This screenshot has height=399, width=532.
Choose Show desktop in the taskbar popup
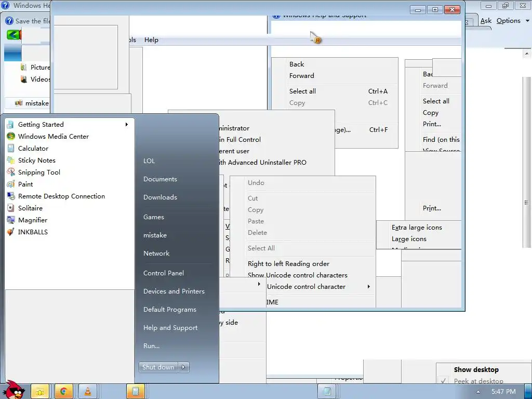[476, 370]
